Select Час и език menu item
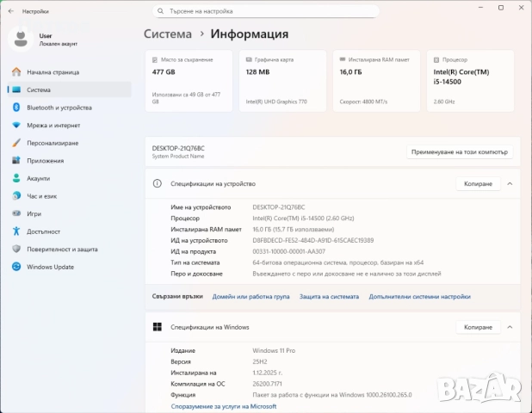532x413 pixels. tap(40, 195)
